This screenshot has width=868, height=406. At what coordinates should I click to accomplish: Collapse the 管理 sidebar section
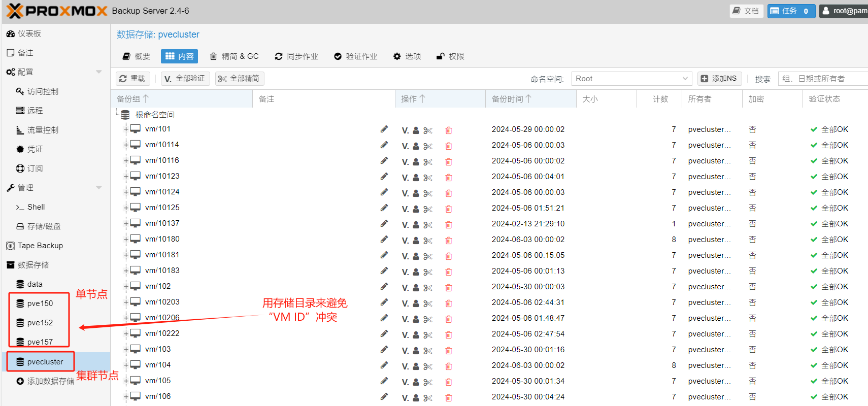[x=99, y=188]
